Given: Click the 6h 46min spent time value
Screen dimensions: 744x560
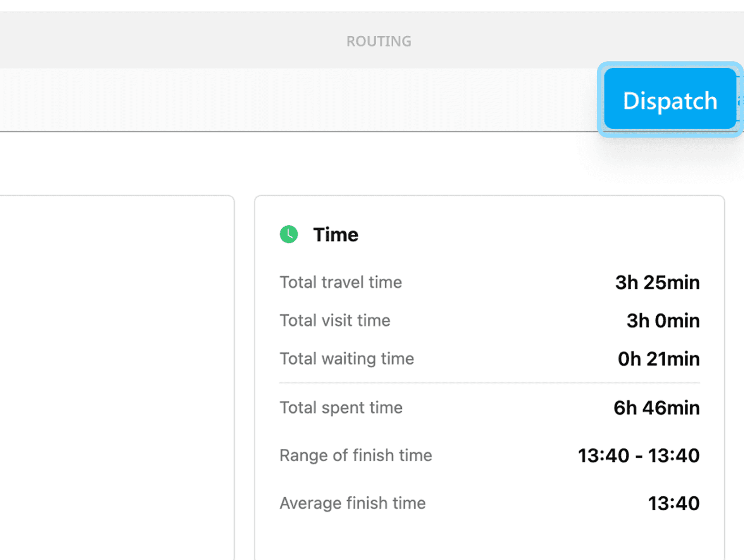Looking at the screenshot, I should pos(656,407).
